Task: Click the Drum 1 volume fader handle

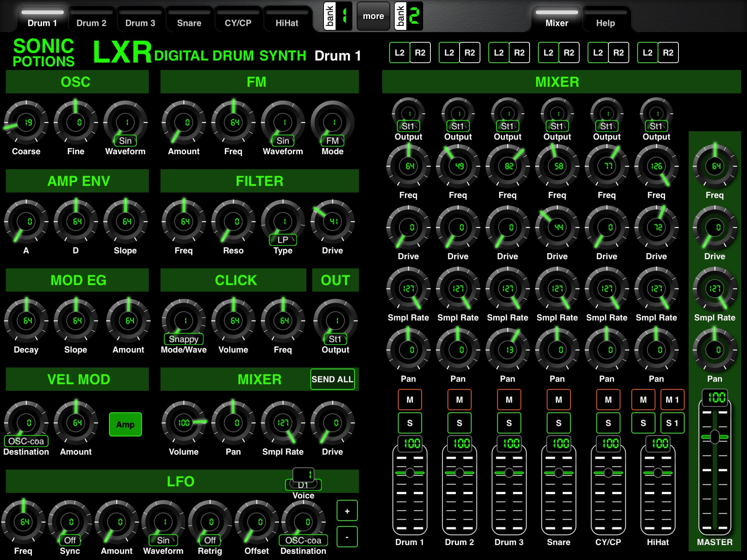Action: click(410, 473)
